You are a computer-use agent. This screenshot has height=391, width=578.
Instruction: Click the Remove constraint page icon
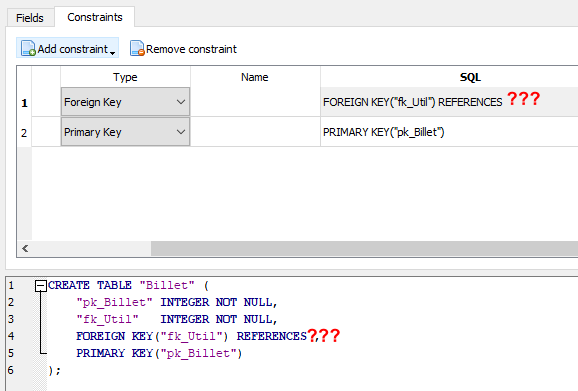click(x=137, y=48)
